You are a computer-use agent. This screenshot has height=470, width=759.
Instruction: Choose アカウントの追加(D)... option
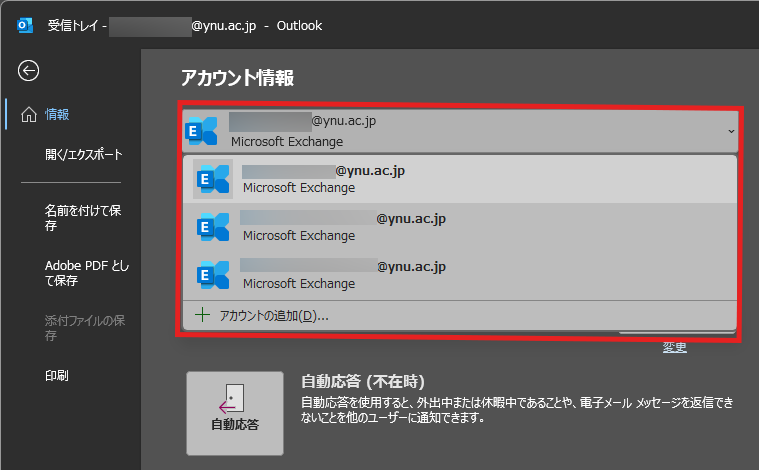pos(274,316)
